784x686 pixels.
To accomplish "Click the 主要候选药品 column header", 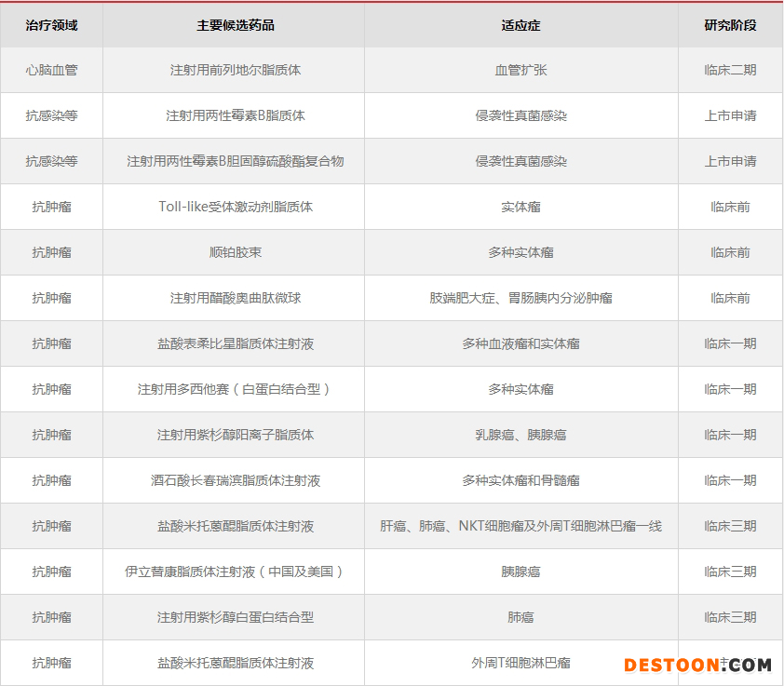I will tap(235, 25).
